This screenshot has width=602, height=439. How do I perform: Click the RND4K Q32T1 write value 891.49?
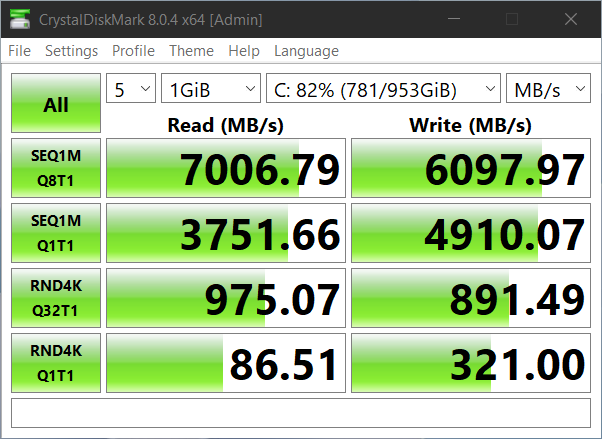coord(471,298)
